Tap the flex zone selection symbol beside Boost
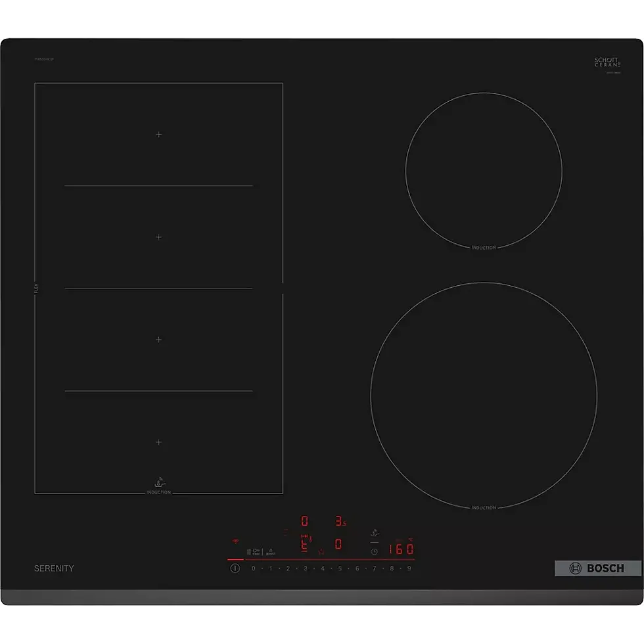The width and height of the screenshot is (644, 644). pyautogui.click(x=249, y=552)
